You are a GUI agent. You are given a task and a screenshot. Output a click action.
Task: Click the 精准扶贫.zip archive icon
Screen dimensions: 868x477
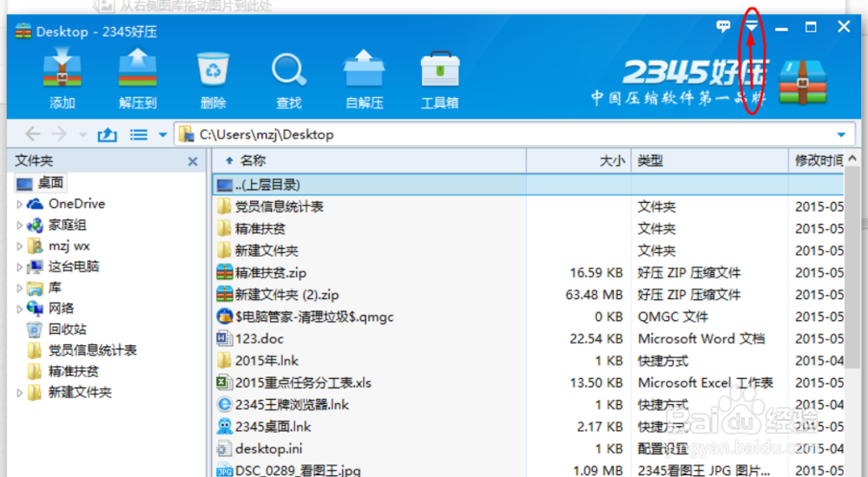224,273
